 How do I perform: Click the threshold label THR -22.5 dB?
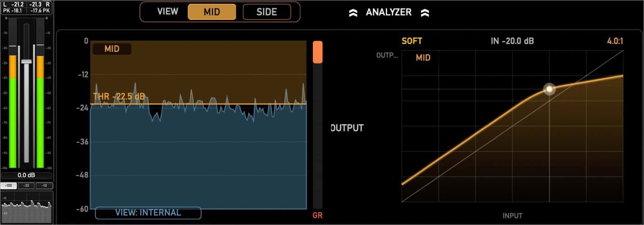[x=119, y=97]
